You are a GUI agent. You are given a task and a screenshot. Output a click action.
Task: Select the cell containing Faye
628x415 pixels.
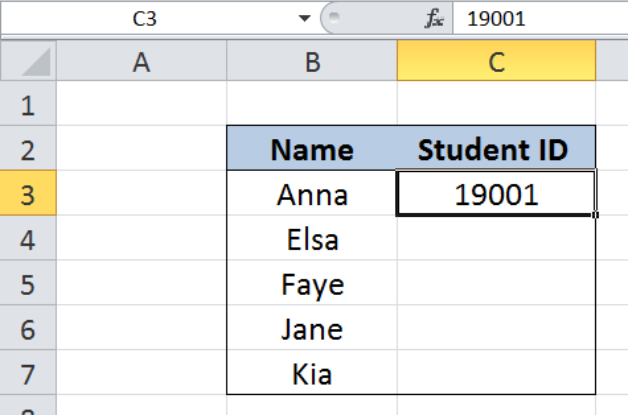click(x=312, y=283)
